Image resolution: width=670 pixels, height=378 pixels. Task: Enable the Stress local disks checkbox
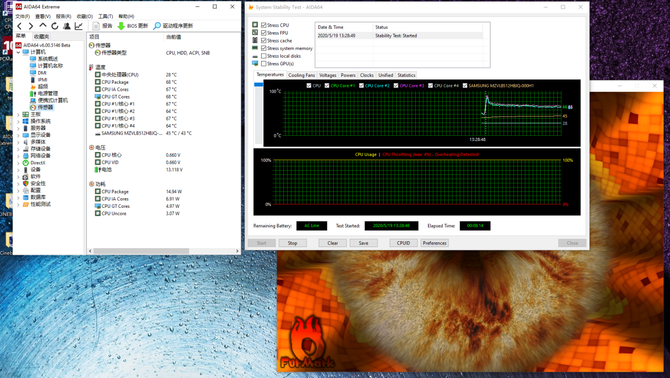264,56
